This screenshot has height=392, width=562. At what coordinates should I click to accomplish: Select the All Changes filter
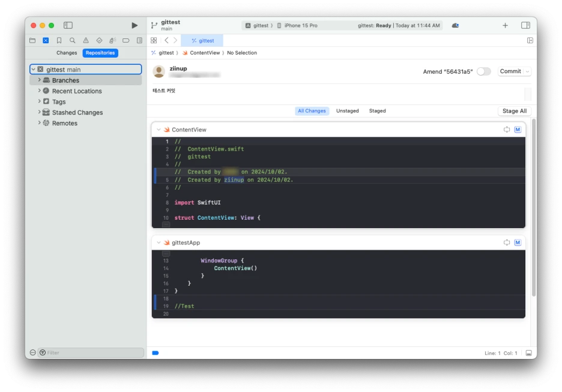[x=312, y=110]
